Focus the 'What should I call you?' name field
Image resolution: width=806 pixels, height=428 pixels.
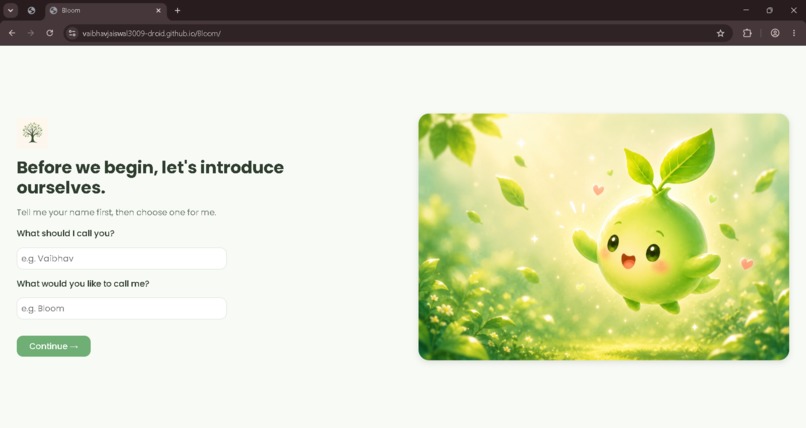pyautogui.click(x=121, y=258)
